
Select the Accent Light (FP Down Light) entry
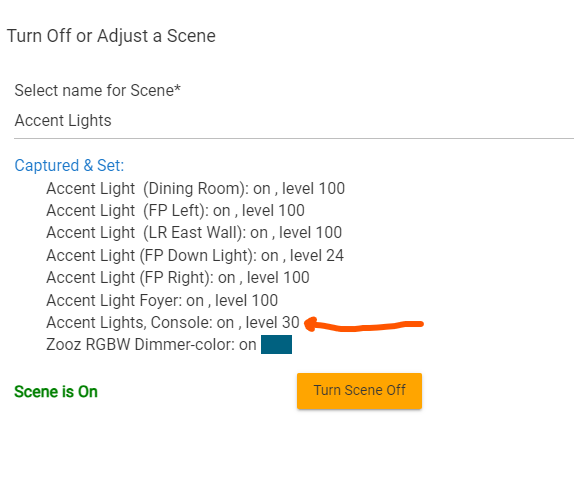(195, 255)
